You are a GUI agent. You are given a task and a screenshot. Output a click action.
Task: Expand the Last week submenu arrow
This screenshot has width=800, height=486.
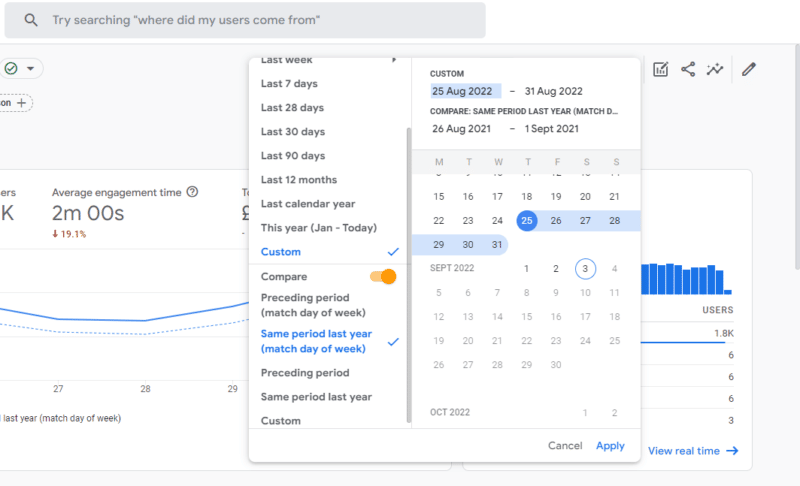[x=394, y=60]
